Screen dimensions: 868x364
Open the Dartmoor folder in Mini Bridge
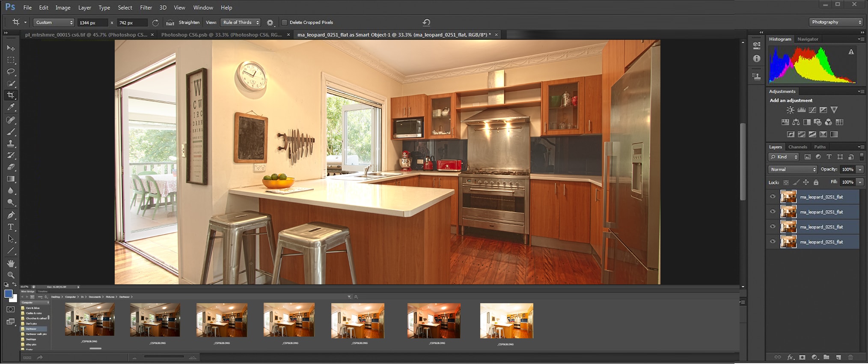point(34,329)
